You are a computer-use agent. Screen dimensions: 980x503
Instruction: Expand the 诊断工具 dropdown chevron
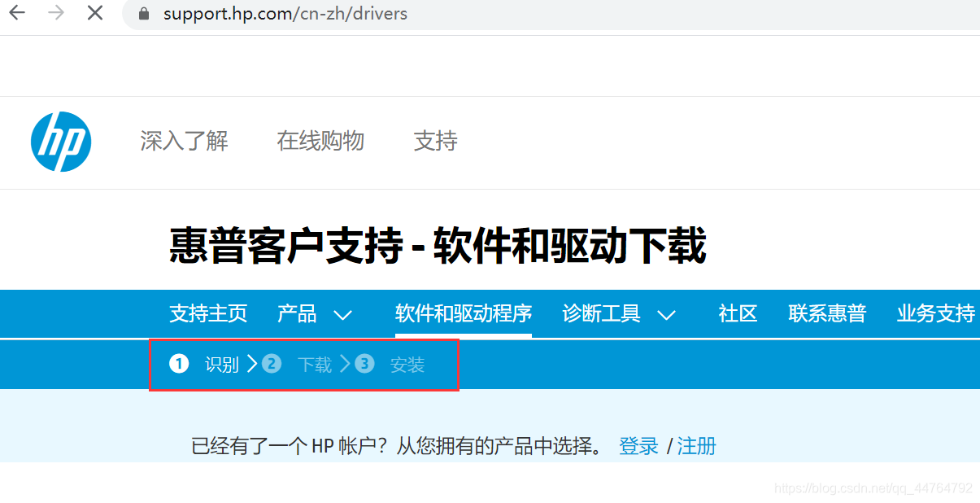(x=666, y=315)
